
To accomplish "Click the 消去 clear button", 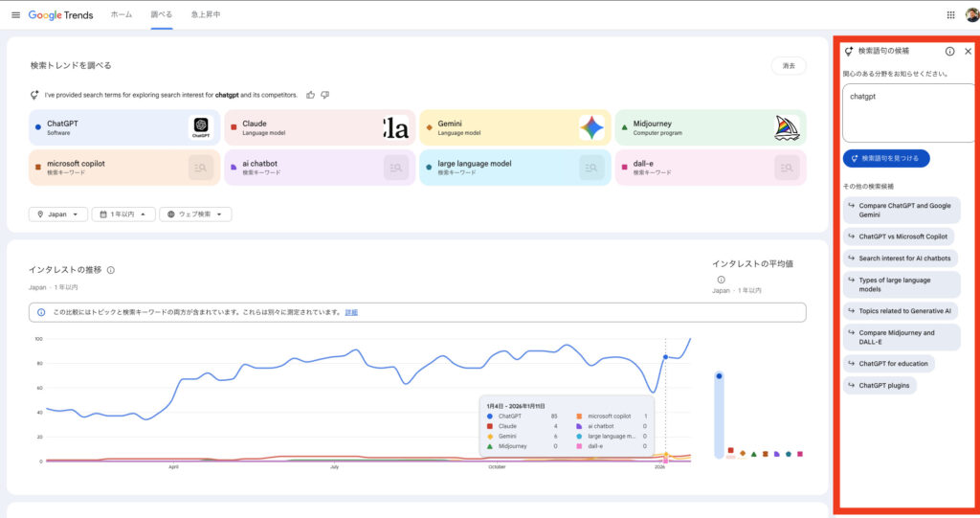I will tap(788, 66).
